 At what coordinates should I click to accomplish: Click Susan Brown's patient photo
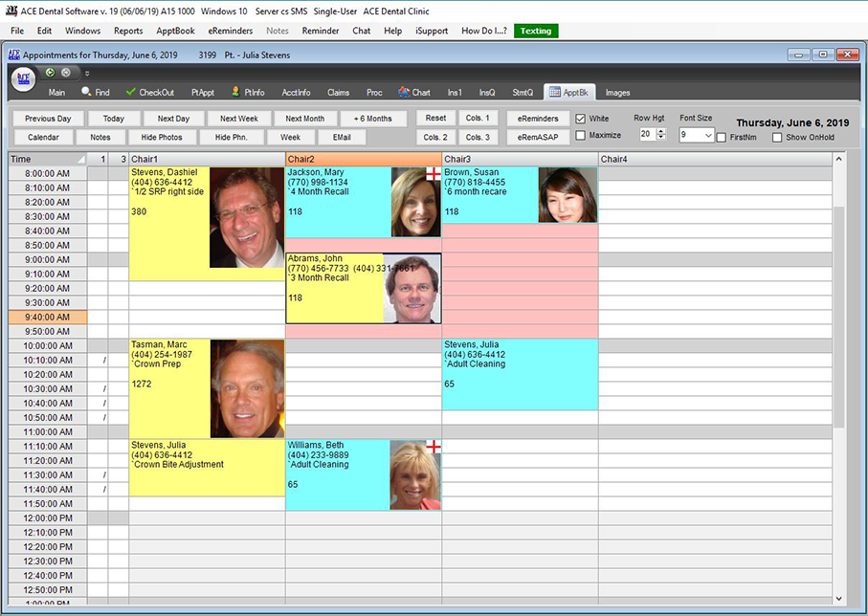click(568, 195)
